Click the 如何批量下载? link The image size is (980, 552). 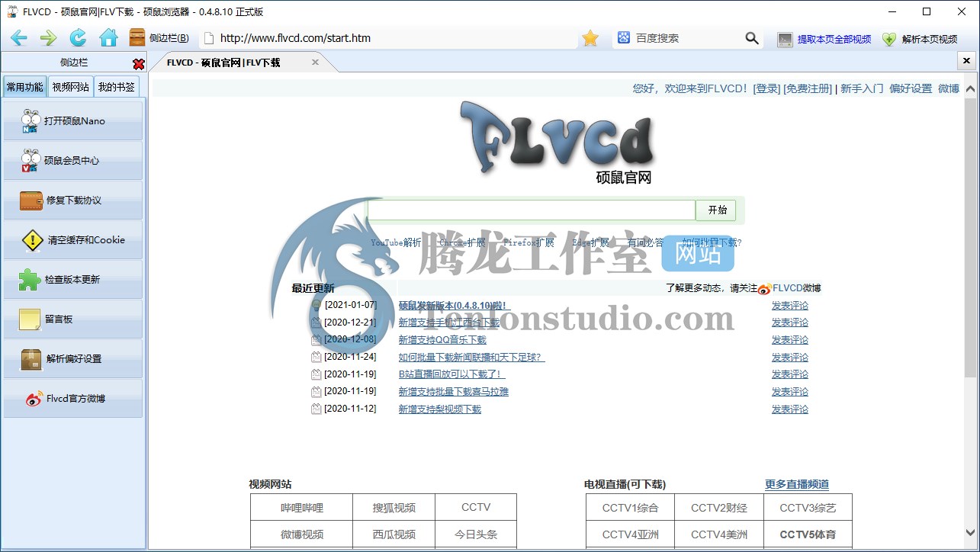pos(712,242)
